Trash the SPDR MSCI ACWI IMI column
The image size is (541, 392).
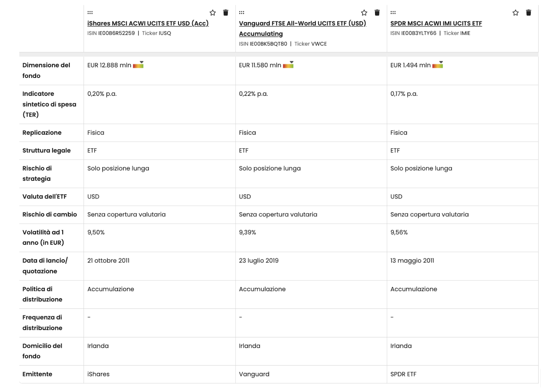click(529, 13)
